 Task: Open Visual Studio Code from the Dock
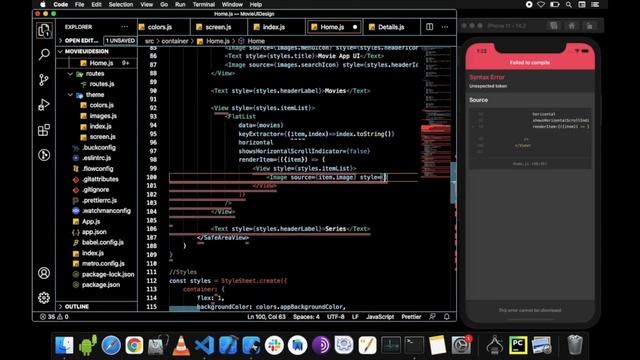tap(204, 345)
